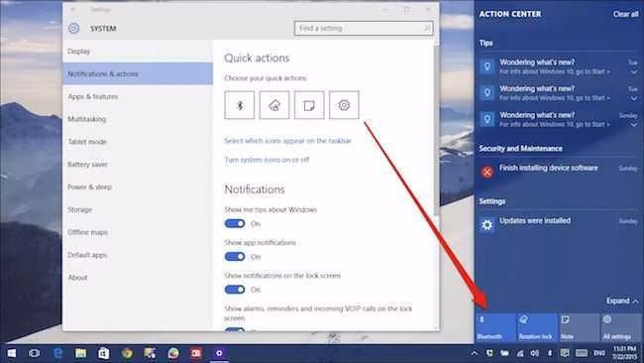Open the Updates were installed notification
The image size is (644, 363).
(559, 224)
